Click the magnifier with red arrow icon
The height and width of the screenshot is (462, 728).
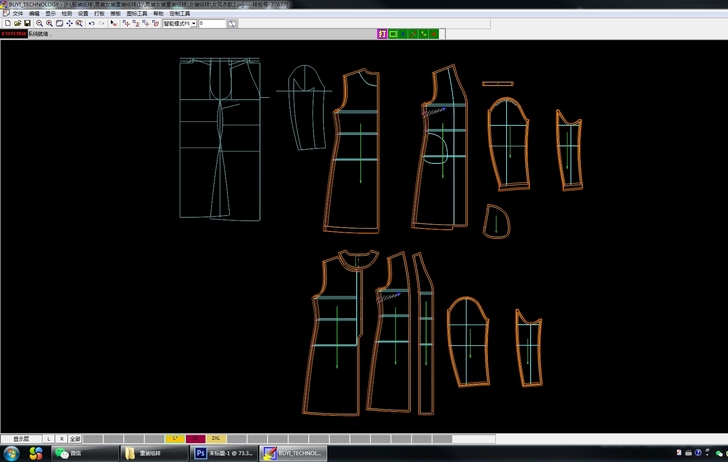tap(79, 23)
